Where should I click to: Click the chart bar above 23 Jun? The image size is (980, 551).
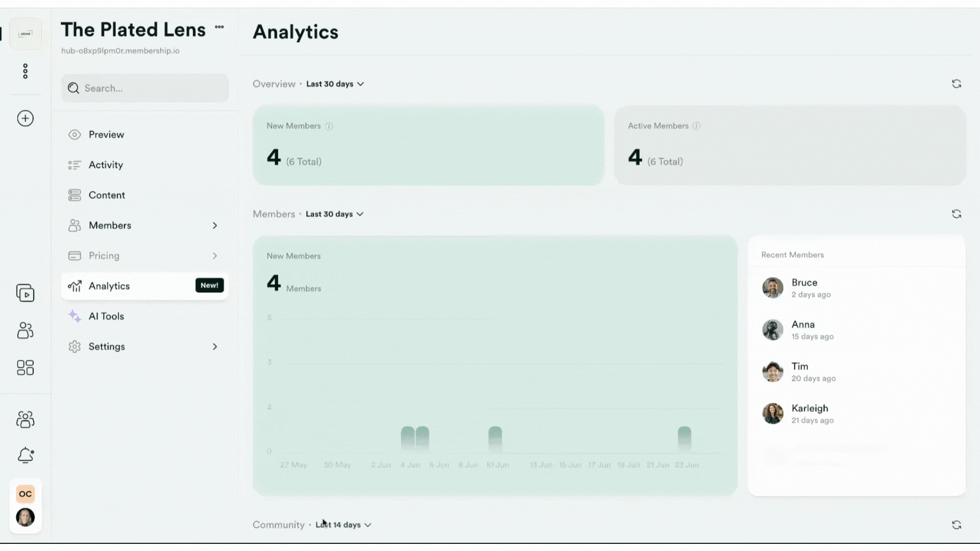pos(684,439)
